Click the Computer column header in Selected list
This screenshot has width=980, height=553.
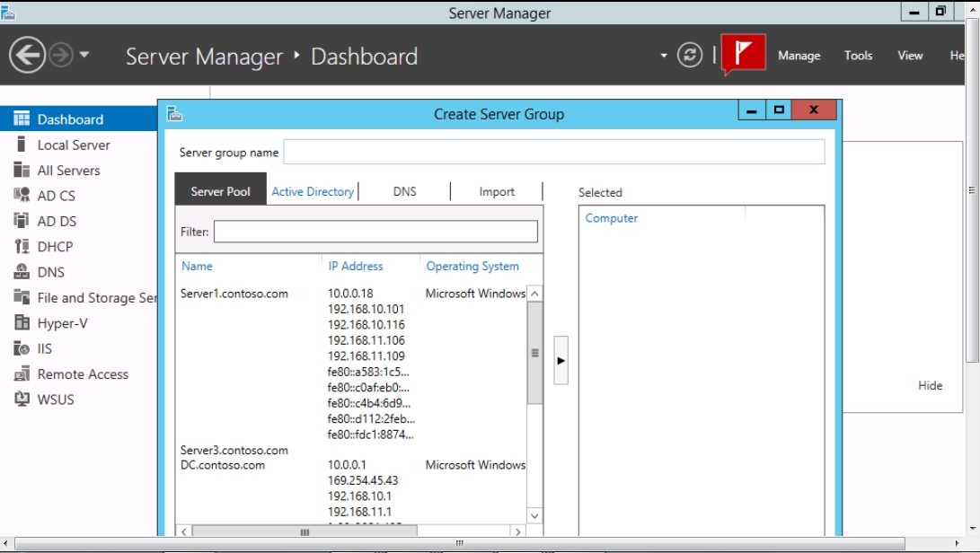tap(611, 218)
